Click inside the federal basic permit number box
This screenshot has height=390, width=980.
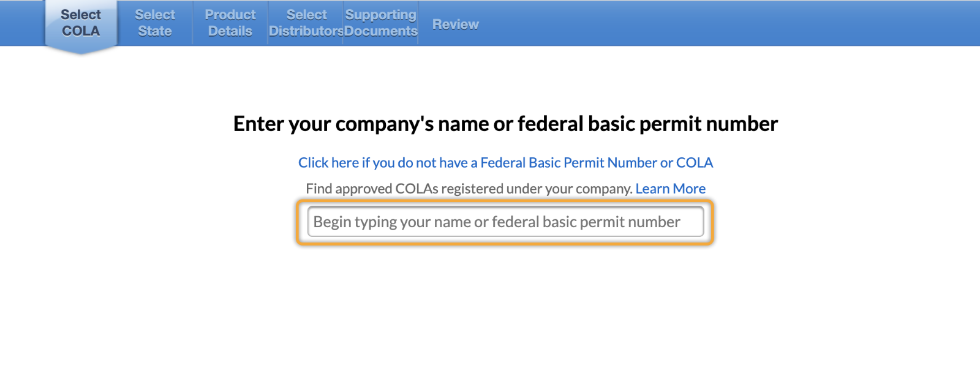[503, 222]
